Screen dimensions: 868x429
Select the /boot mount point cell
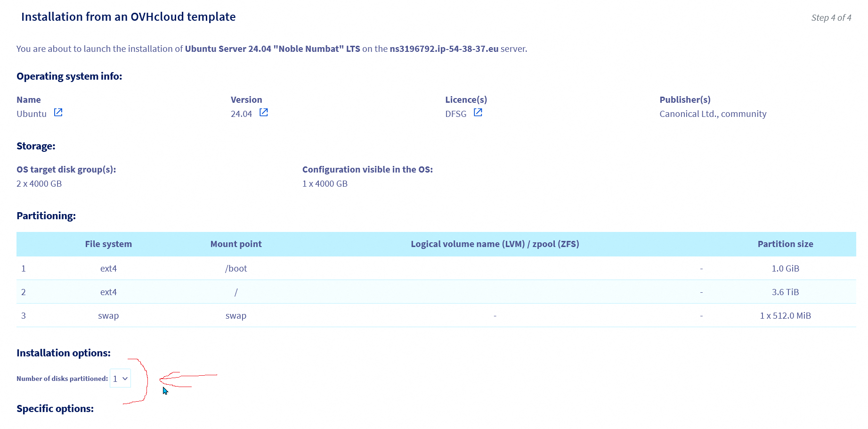tap(236, 269)
